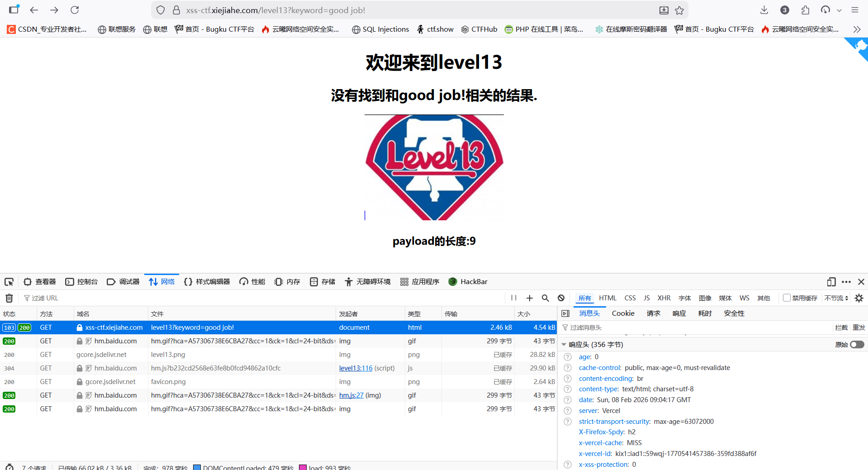Open the performance analysis stopwatch icon

9,467
